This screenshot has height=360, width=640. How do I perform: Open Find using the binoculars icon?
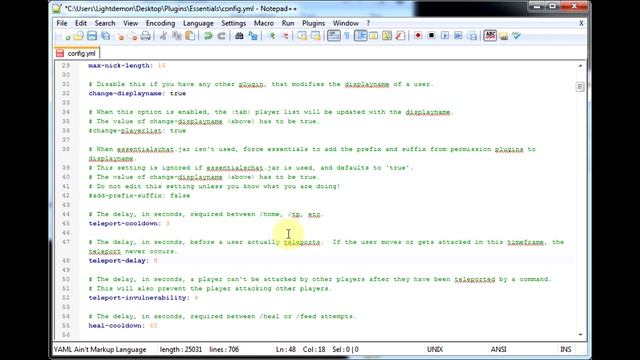click(x=239, y=36)
